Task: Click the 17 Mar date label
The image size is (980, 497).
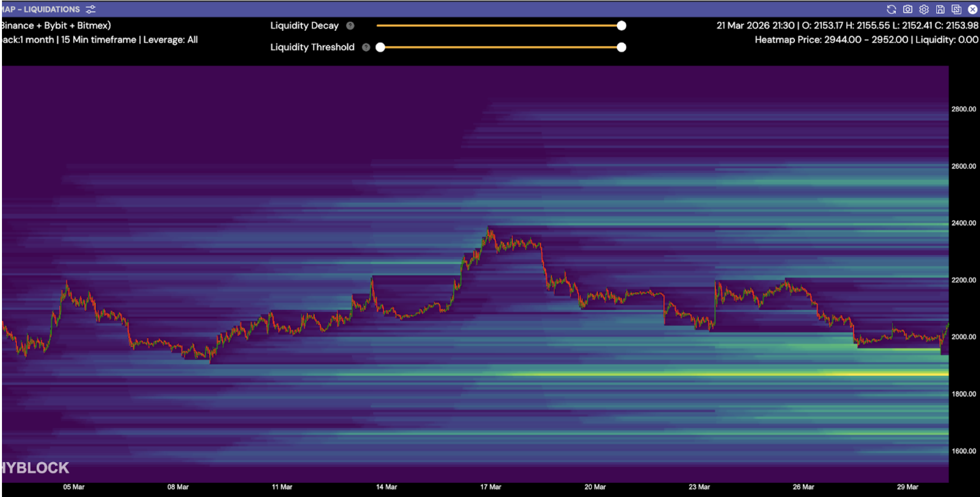Action: (490, 487)
